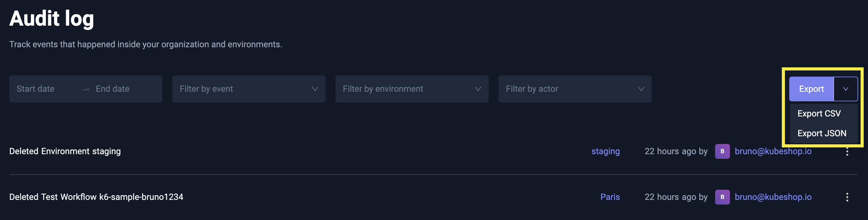Open the Paris environment link
868x220 pixels.
(x=609, y=197)
